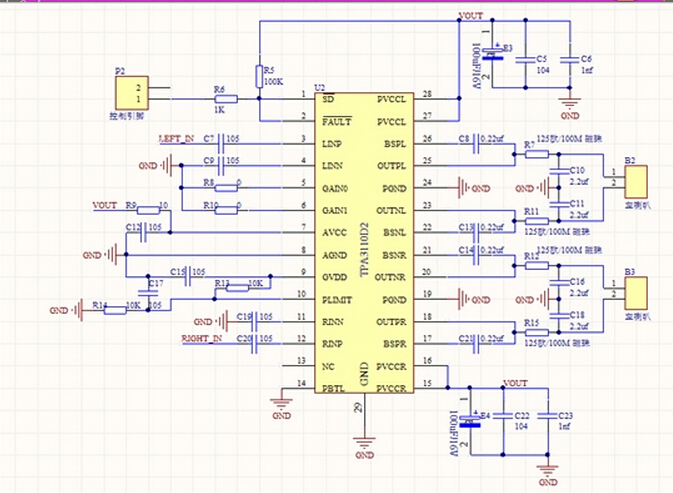Image resolution: width=673 pixels, height=493 pixels.
Task: Select capacitor C23 1nf symbol
Action: [x=548, y=415]
